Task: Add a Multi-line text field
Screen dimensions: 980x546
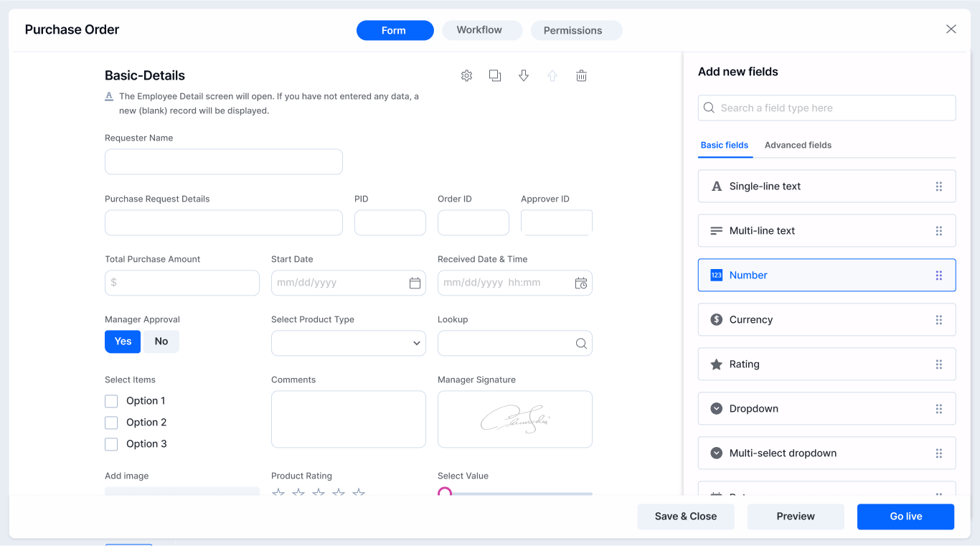Action: pos(826,231)
